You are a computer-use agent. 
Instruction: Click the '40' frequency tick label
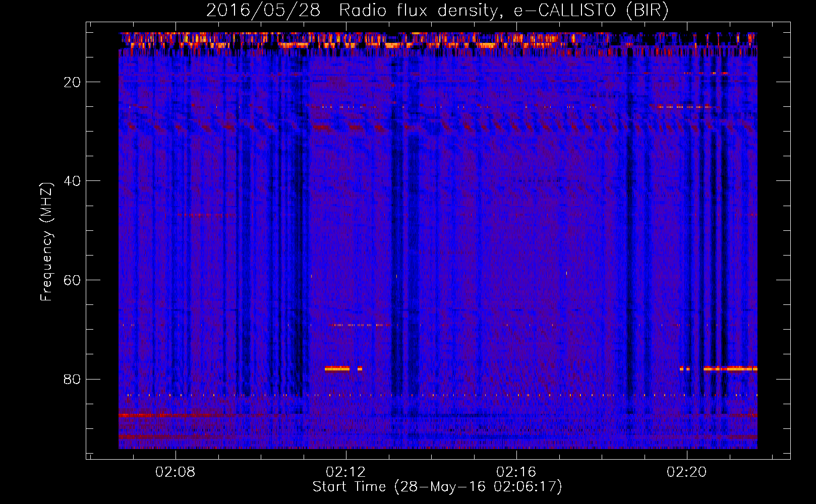click(x=72, y=181)
